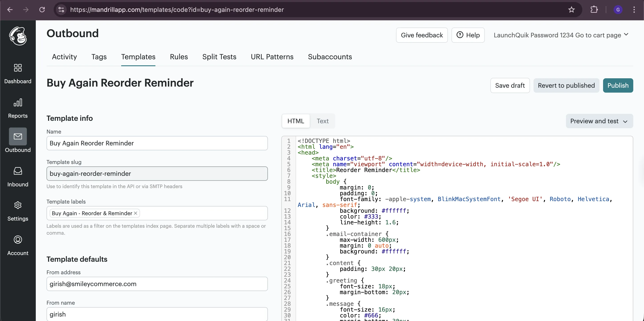This screenshot has width=644, height=321.
Task: Click the ".email-container {" code line
Action: [x=357, y=234]
